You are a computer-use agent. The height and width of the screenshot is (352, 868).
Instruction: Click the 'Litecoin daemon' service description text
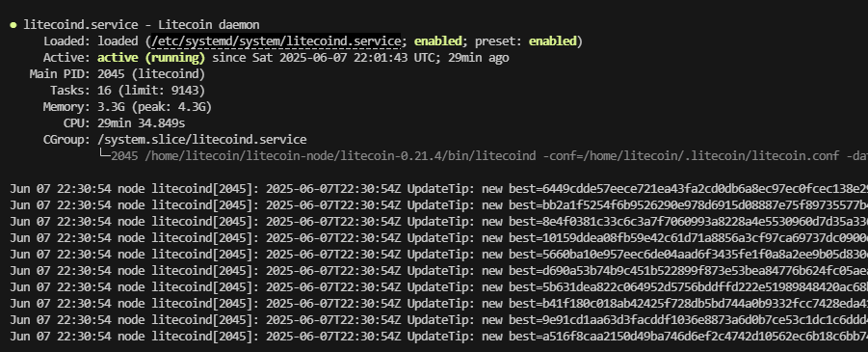click(209, 25)
